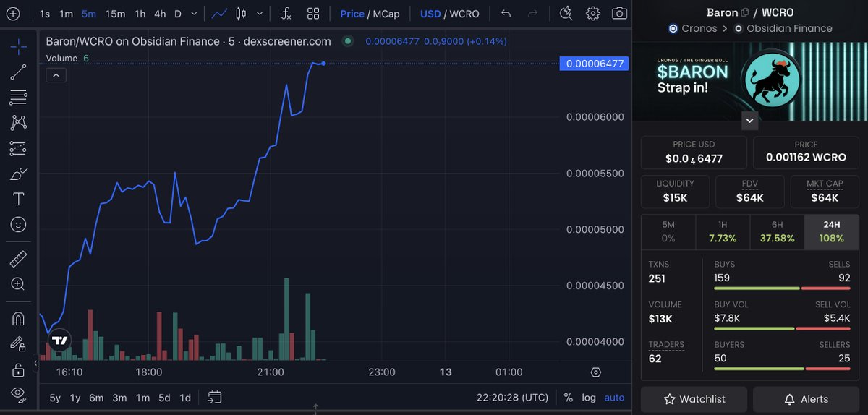Toggle log scale mode
The height and width of the screenshot is (415, 868).
click(589, 398)
